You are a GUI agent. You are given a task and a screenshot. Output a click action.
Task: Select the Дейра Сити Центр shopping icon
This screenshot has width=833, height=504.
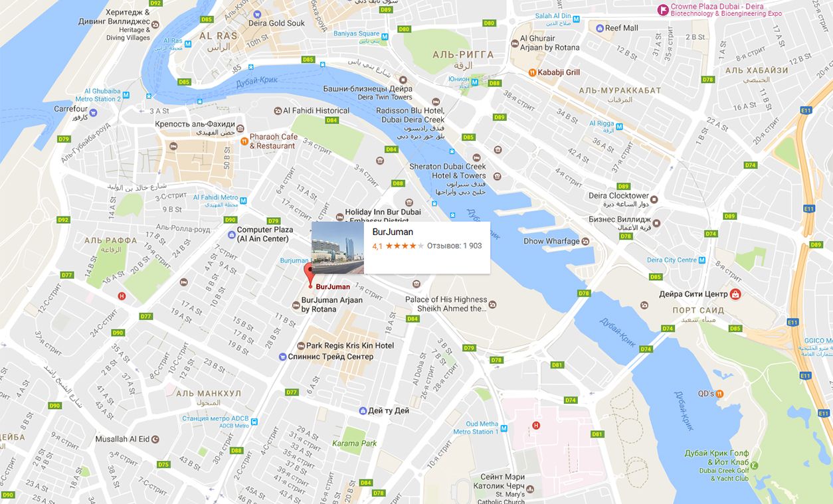tap(735, 294)
